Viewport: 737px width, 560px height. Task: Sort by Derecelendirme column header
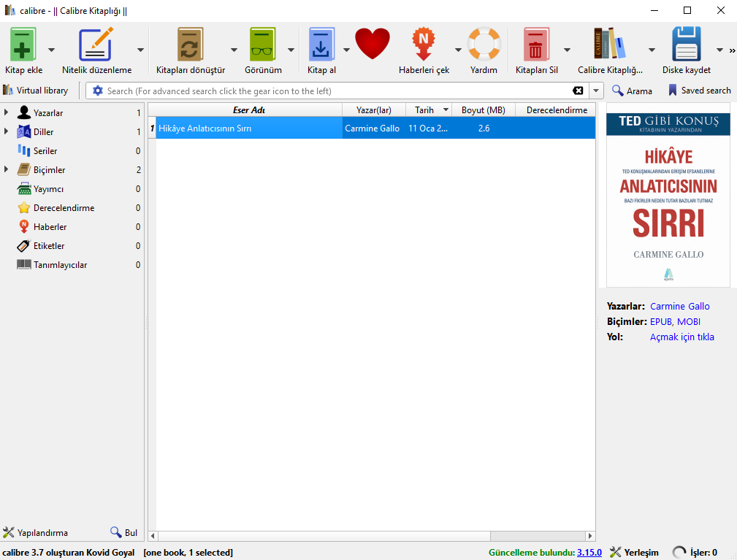coord(557,110)
